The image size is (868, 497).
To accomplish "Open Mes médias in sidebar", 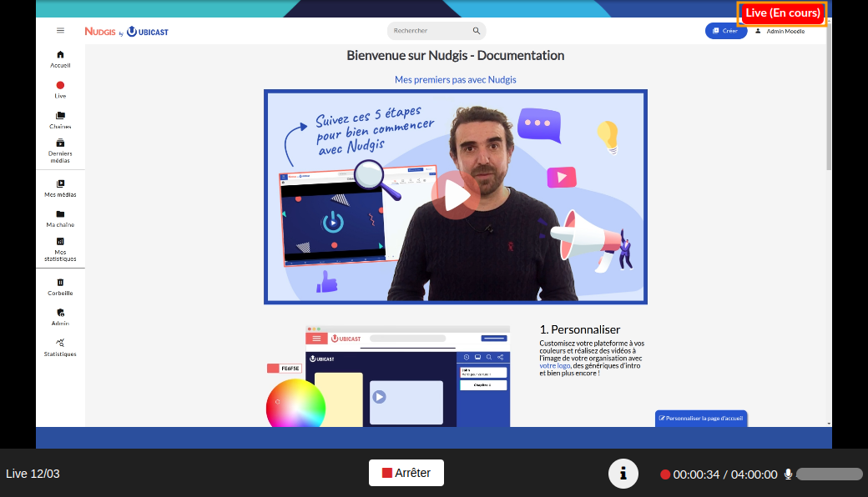I will tap(60, 188).
